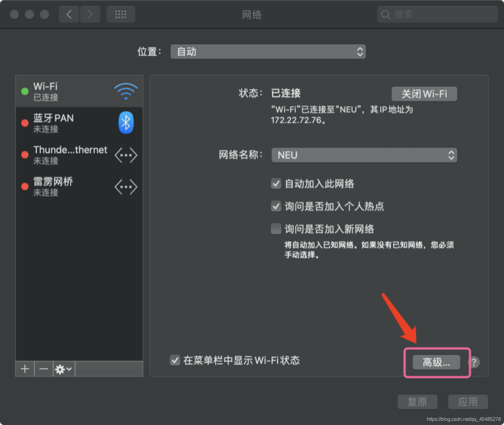Select 蓝牙 PAN service in sidebar
The height and width of the screenshot is (425, 504).
79,123
